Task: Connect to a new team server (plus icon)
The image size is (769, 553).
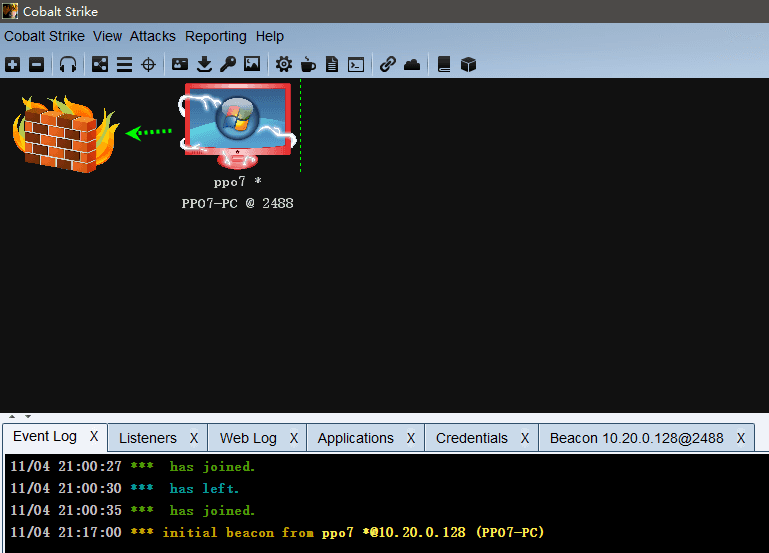Action: 12,64
